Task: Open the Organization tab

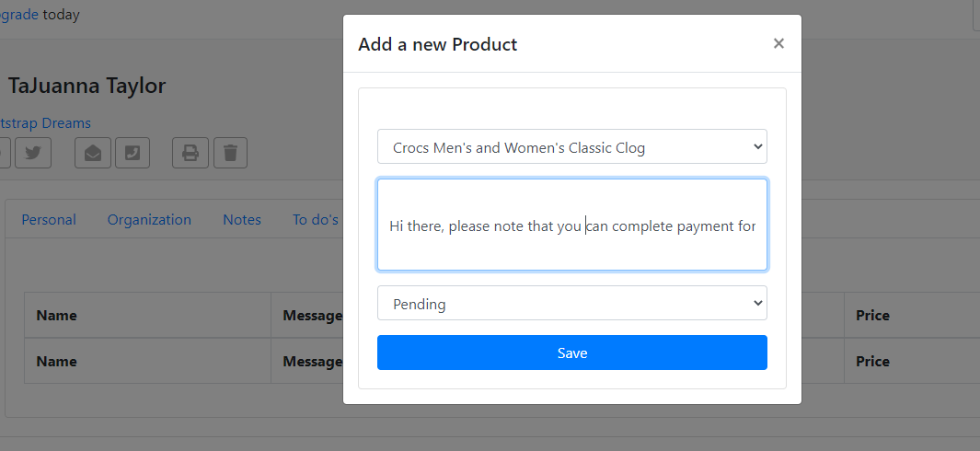Action: click(149, 220)
